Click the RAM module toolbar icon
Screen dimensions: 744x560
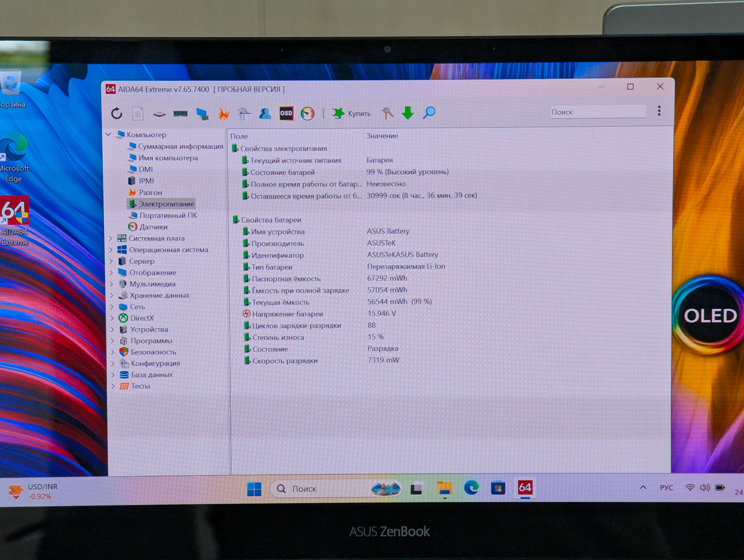point(181,113)
